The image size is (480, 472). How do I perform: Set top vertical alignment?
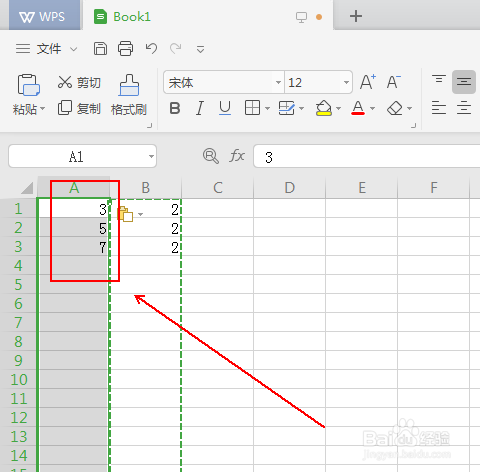click(x=439, y=80)
